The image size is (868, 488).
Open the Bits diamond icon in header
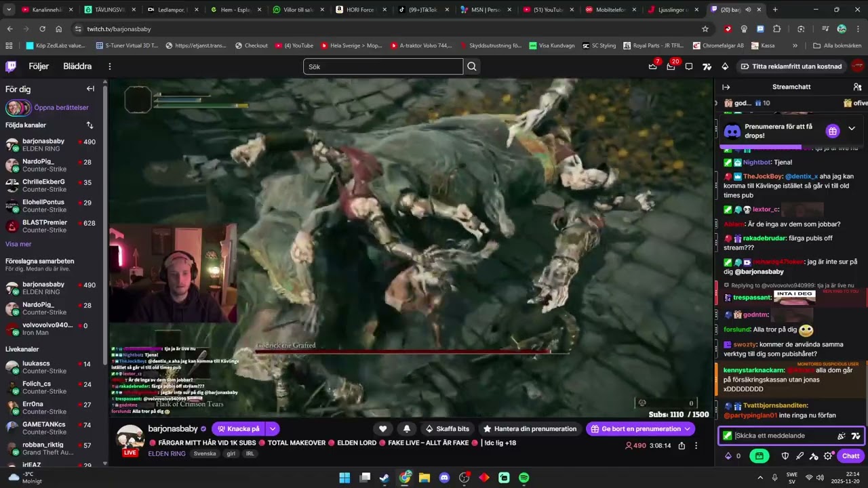point(725,66)
